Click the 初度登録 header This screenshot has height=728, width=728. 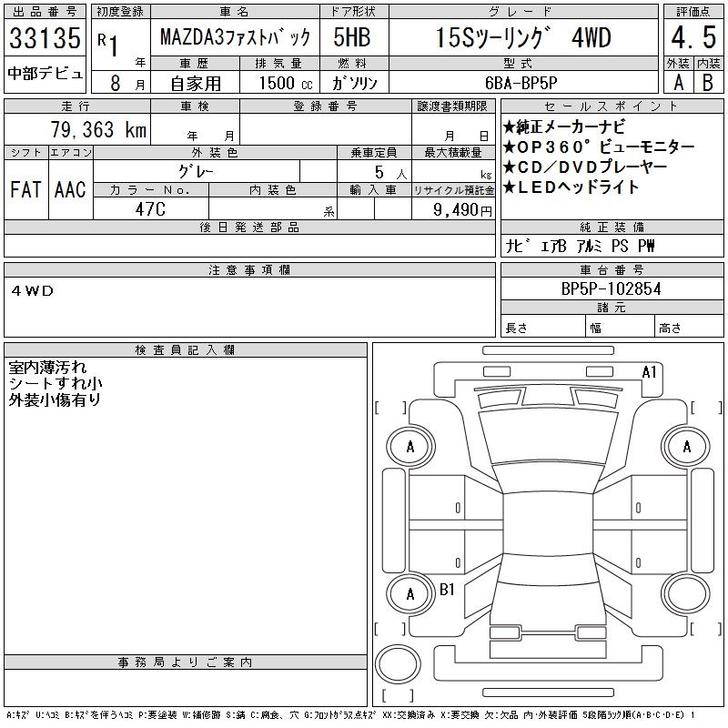(x=120, y=12)
